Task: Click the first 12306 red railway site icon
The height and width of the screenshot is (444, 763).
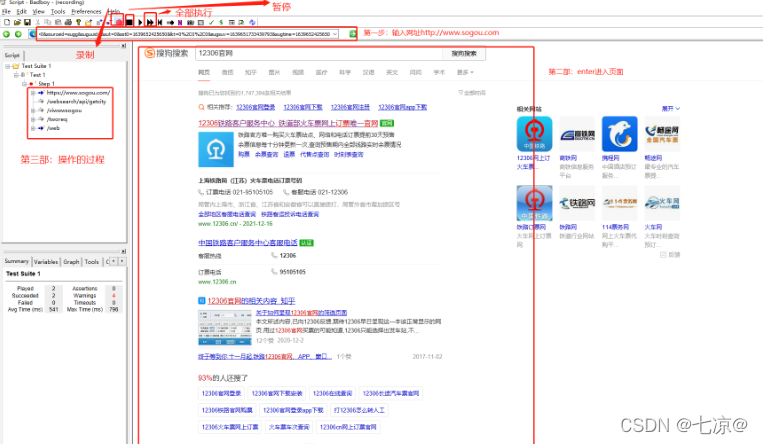Action: coord(534,134)
